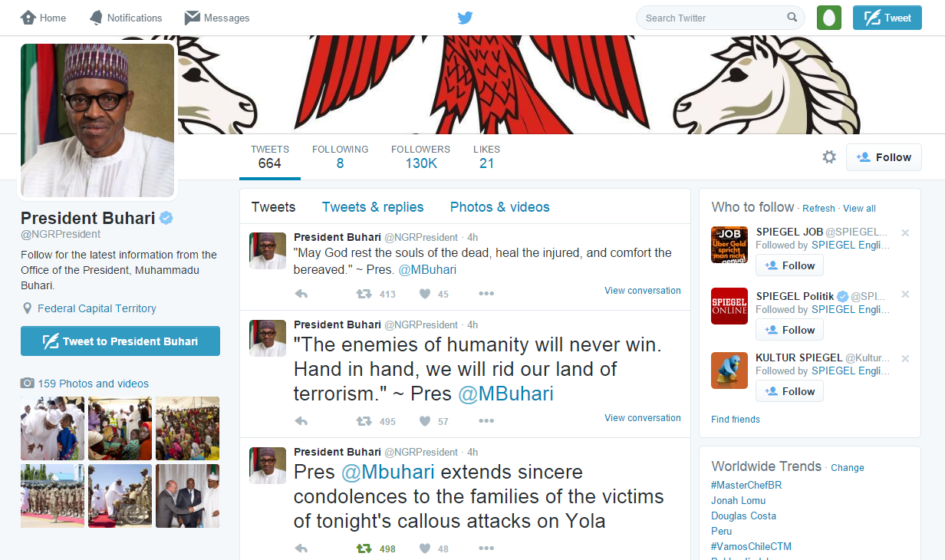The image size is (945, 560).
Task: Open the Notifications bell
Action: [x=96, y=18]
